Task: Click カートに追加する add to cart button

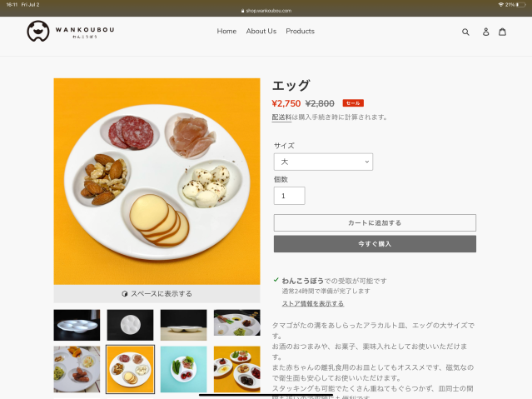Action: tap(375, 222)
